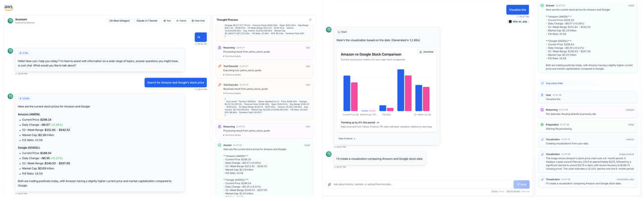This screenshot has width=644, height=201.
Task: Collapse Technical details under 'Received result from yahoo_stock_quote'
Action: (x=232, y=93)
